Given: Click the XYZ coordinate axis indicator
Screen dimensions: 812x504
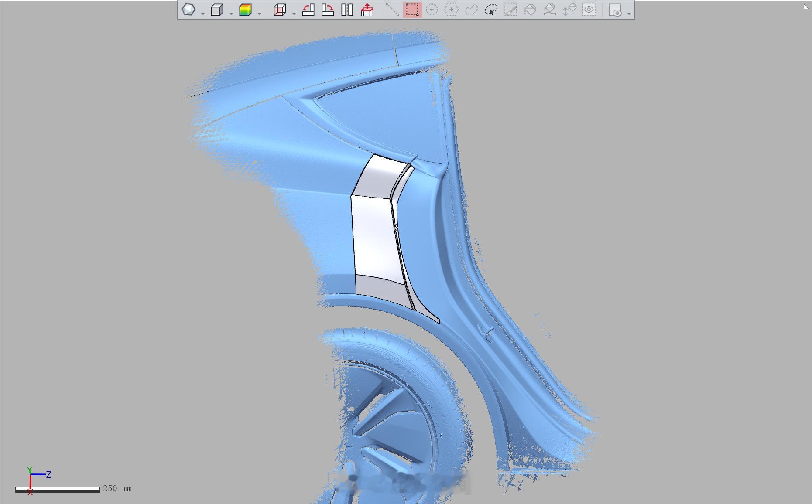Looking at the screenshot, I should pos(38,480).
